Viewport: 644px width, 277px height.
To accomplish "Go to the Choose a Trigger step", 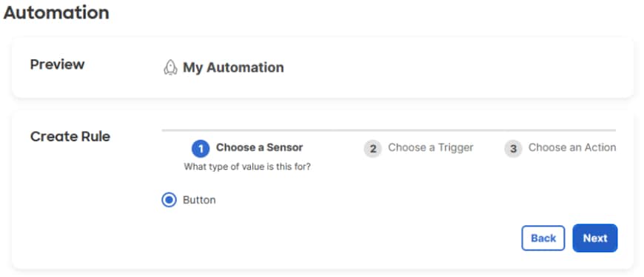I will click(x=431, y=147).
